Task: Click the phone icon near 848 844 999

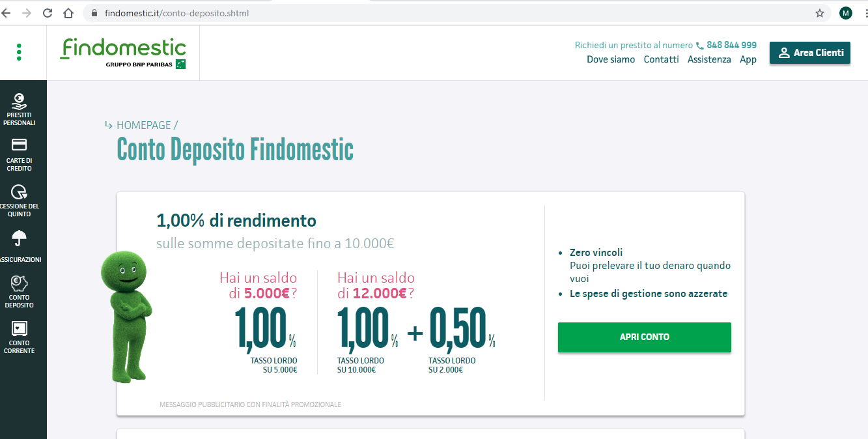Action: [700, 46]
